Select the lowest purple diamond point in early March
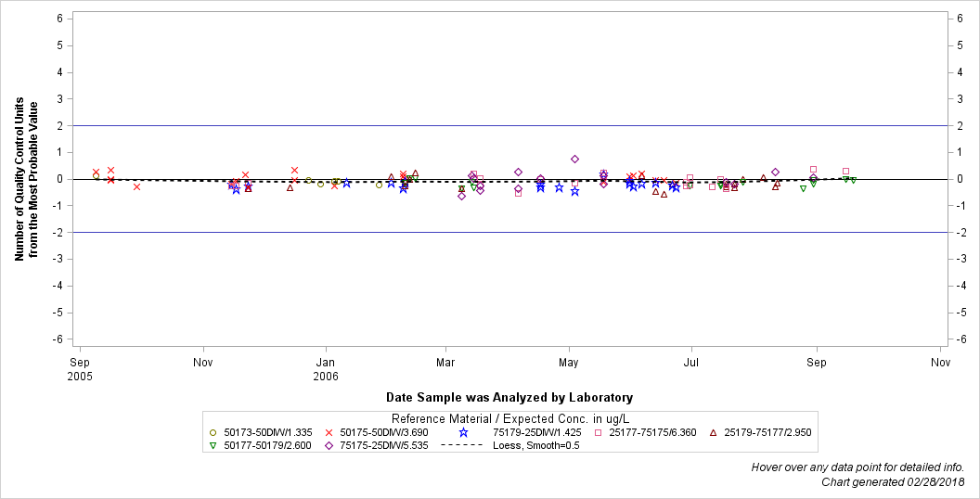Image resolution: width=980 pixels, height=499 pixels. [462, 196]
